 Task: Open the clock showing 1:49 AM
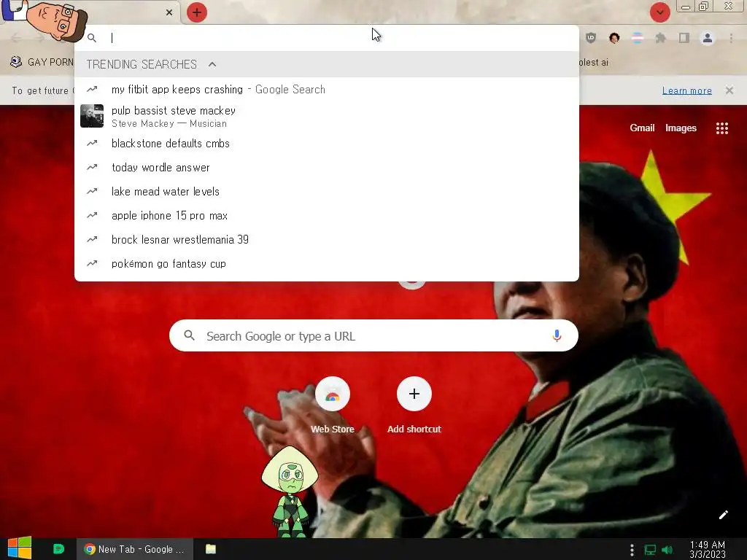708,550
